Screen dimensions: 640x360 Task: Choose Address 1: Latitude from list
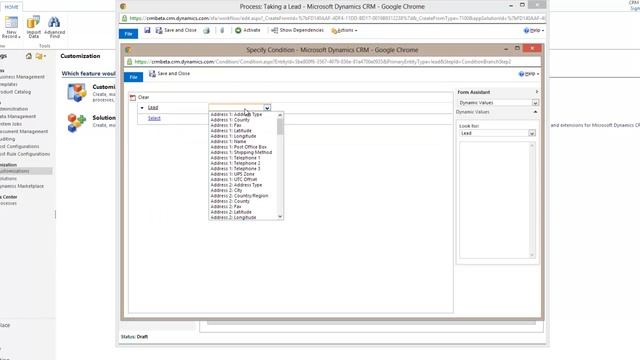point(231,131)
